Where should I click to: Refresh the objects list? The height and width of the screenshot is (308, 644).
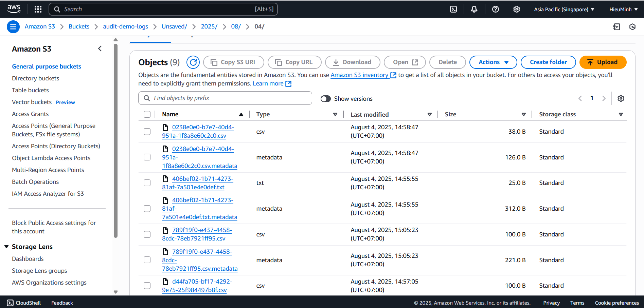coord(193,62)
